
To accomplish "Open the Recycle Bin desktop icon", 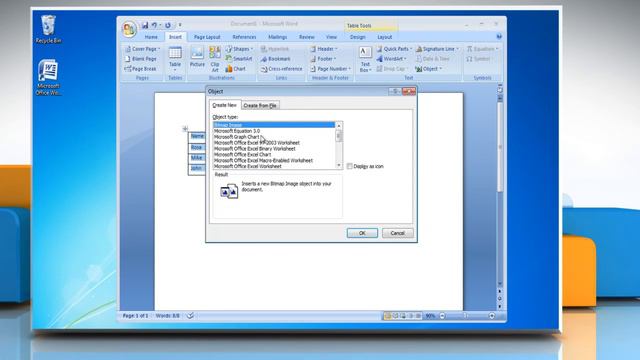I will [48, 29].
